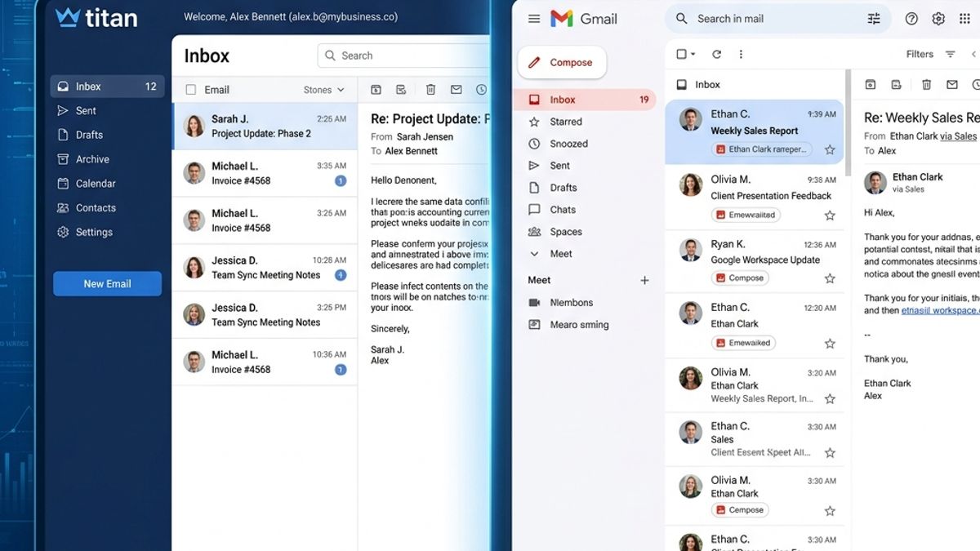980x551 pixels.
Task: Refresh the Gmail message list
Action: click(x=716, y=55)
